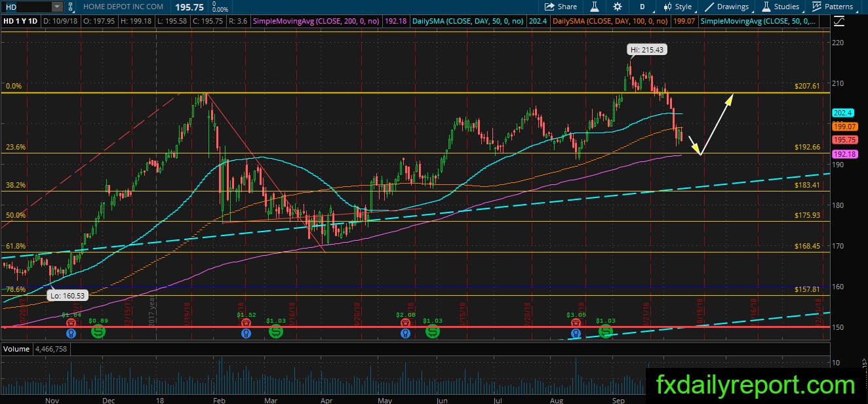Click green dividend icon labeled $0.89
This screenshot has height=404, width=868.
(98, 332)
